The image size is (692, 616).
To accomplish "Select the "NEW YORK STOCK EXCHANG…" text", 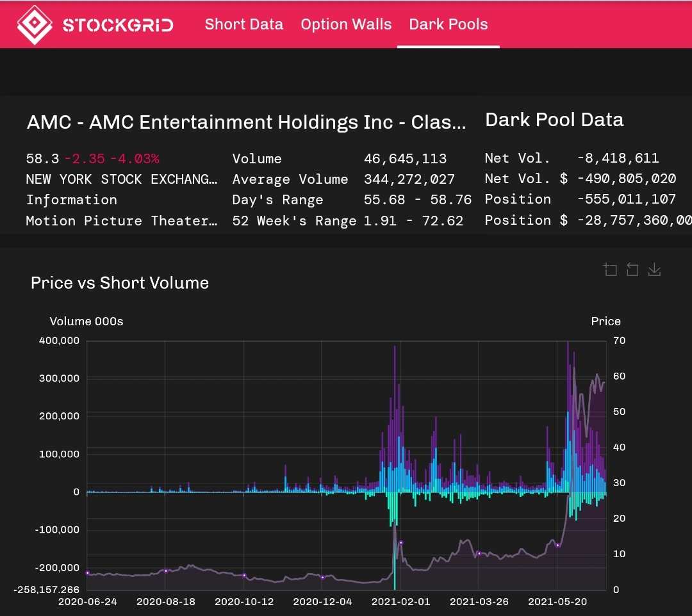I will point(122,179).
